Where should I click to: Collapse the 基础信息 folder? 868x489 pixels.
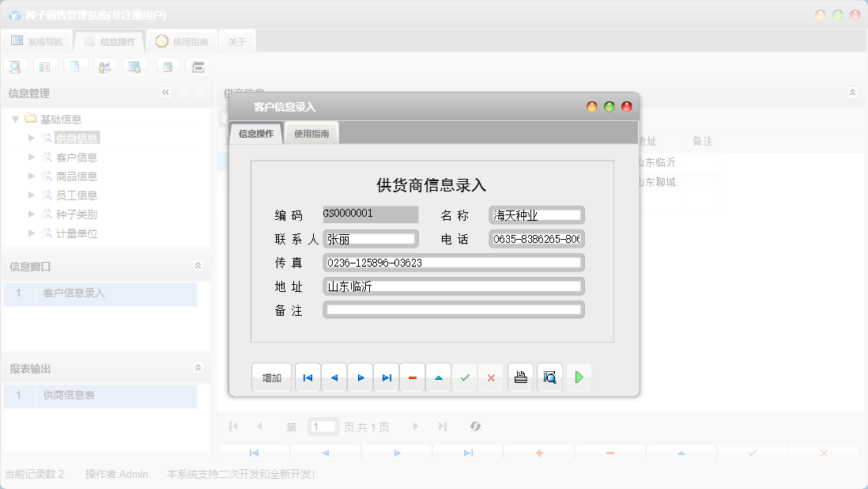[17, 119]
